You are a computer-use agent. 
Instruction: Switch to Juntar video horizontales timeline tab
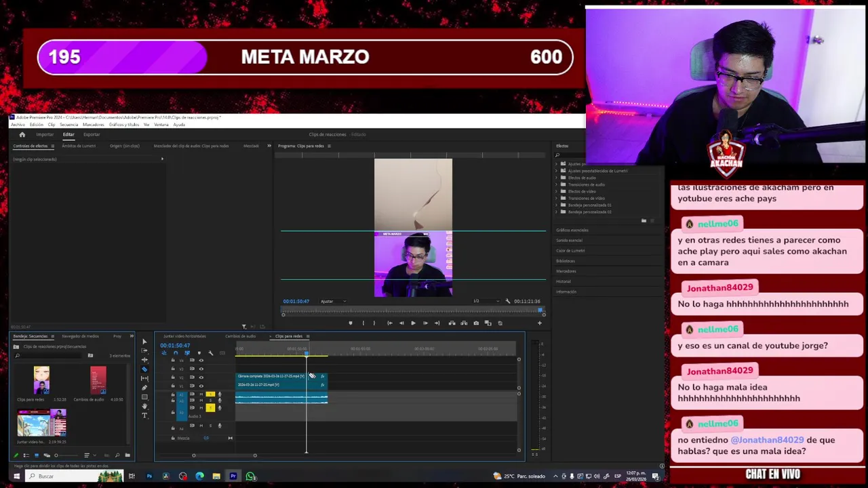(184, 336)
